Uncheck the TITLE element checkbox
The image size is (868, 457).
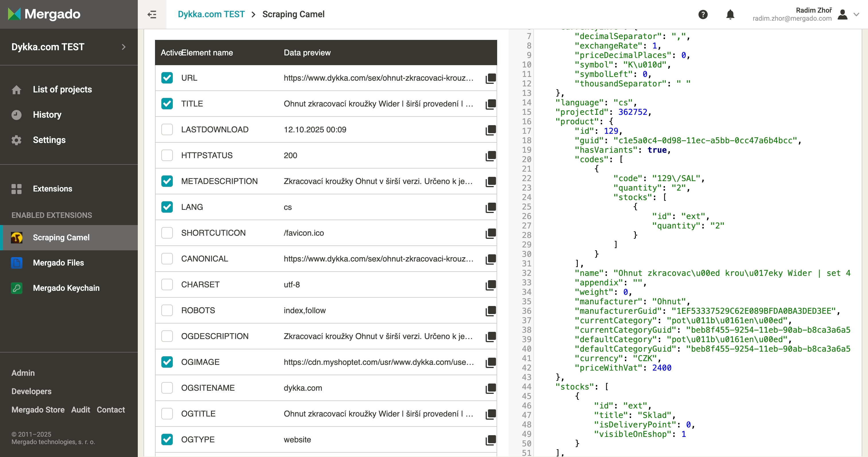167,104
